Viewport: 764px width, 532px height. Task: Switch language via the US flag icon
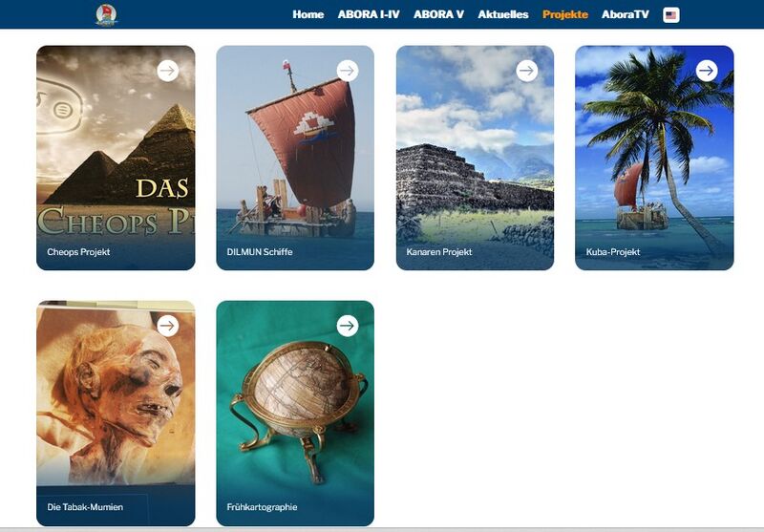tap(671, 15)
